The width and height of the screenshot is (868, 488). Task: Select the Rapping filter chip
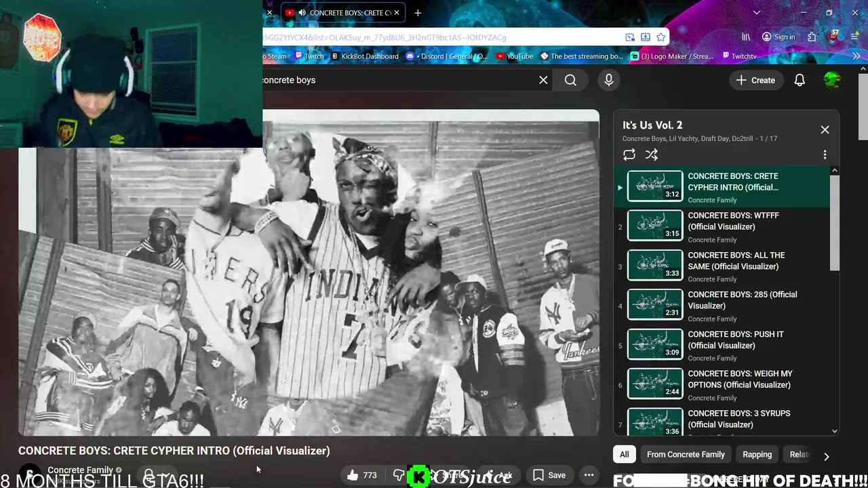click(757, 455)
